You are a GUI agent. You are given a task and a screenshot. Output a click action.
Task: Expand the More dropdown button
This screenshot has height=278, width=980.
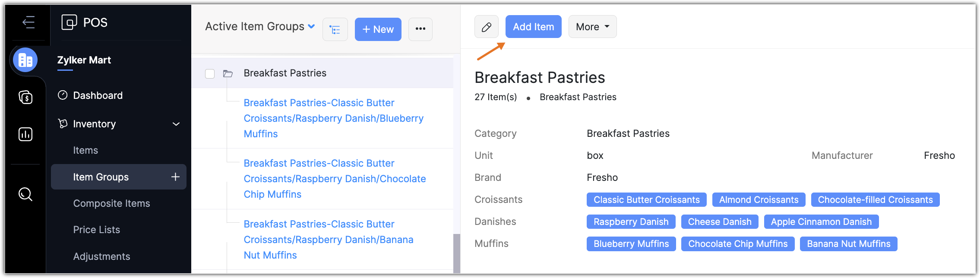pos(592,27)
